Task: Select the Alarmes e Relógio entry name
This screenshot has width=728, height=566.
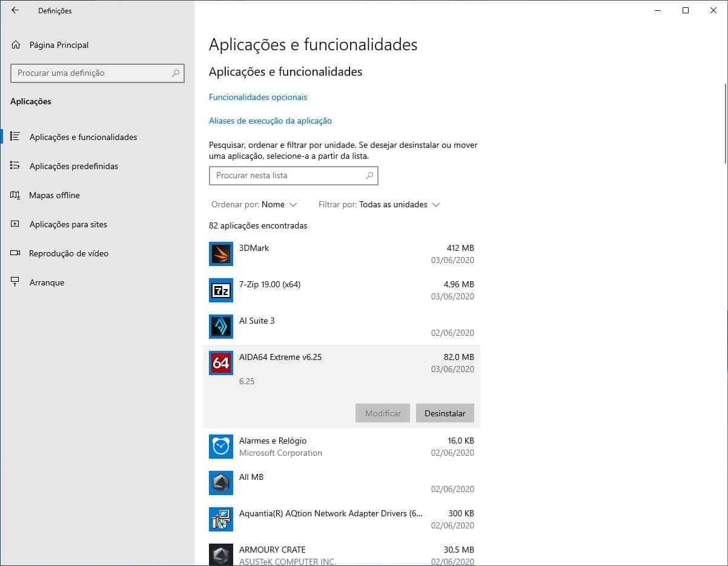Action: pos(273,441)
